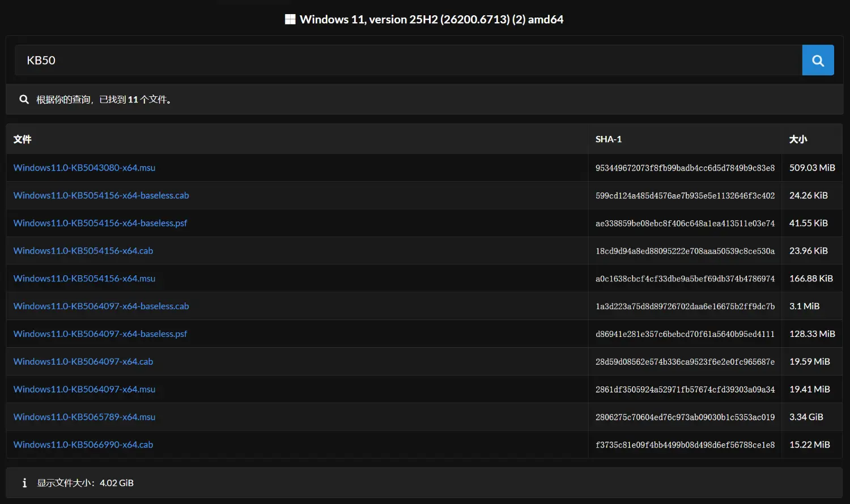This screenshot has height=504, width=850.
Task: Select SHA-1 hash starting with d86941e281e3
Action: (685, 335)
